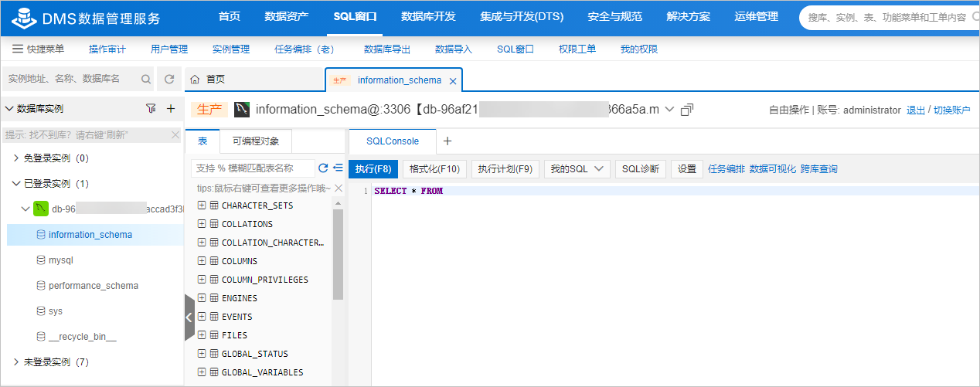Click the table list vertical scrollbar
This screenshot has height=387, width=980.
point(338,255)
